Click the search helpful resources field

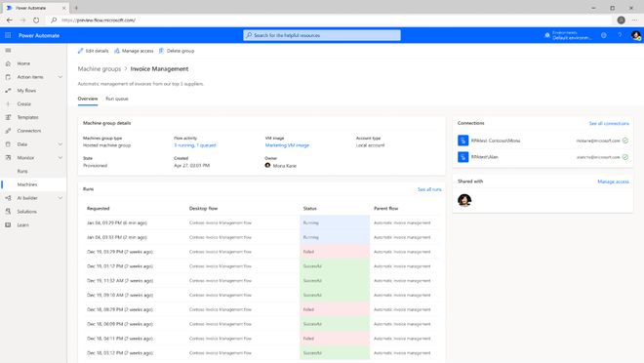tap(322, 35)
